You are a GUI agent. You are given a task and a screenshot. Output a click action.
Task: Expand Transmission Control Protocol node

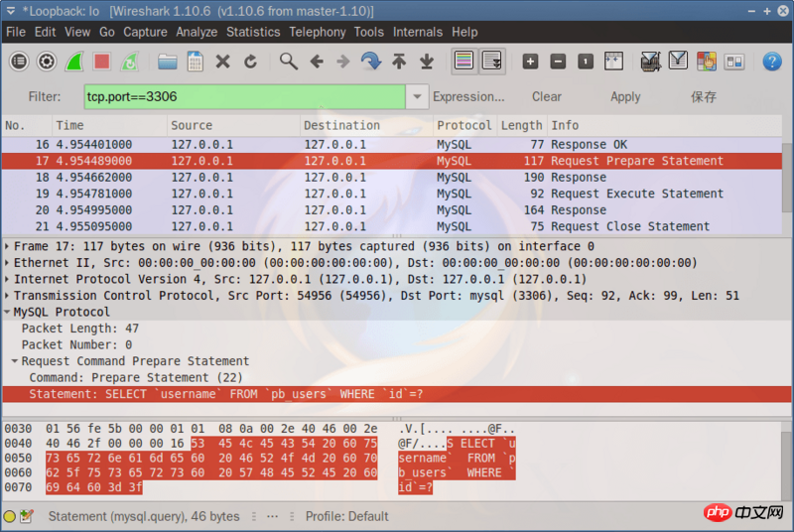tap(7, 296)
